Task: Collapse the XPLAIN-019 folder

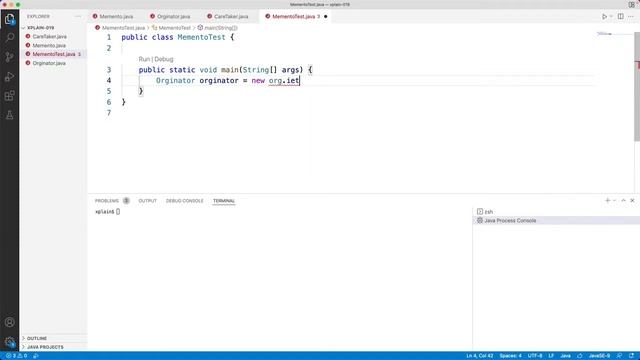Action: click(54, 28)
